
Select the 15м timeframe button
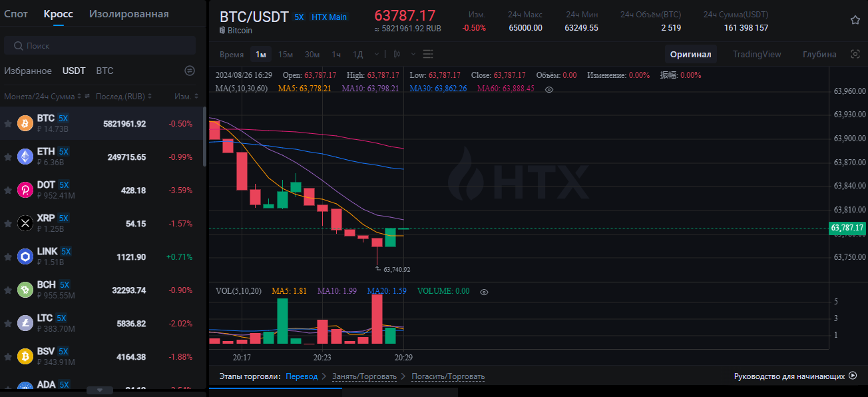coord(286,54)
